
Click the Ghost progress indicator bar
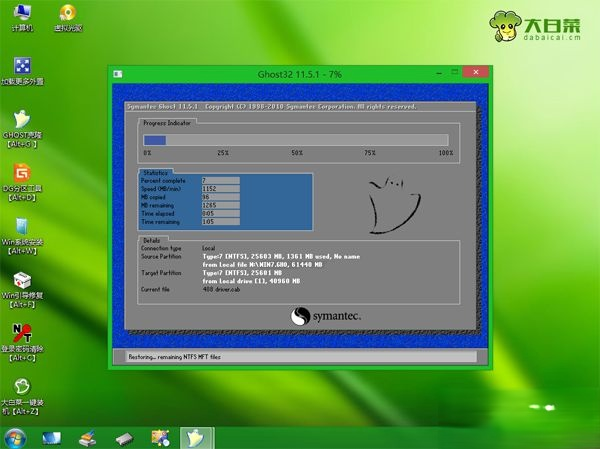click(x=295, y=140)
